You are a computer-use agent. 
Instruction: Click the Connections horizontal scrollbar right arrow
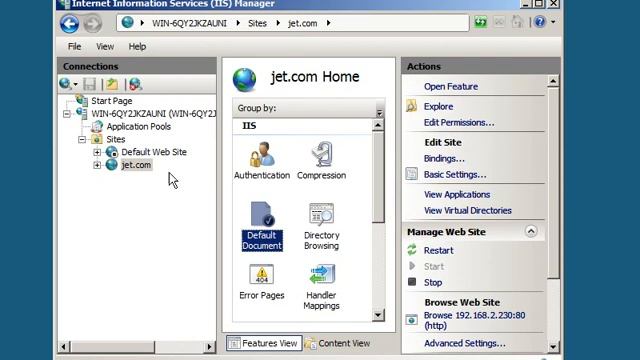209,347
